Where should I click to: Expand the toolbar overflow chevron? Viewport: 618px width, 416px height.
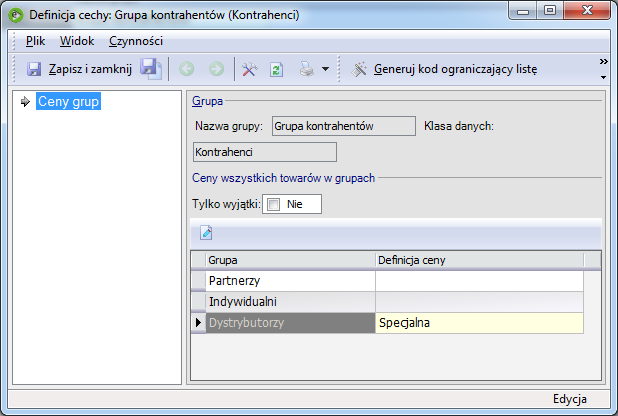pyautogui.click(x=603, y=61)
